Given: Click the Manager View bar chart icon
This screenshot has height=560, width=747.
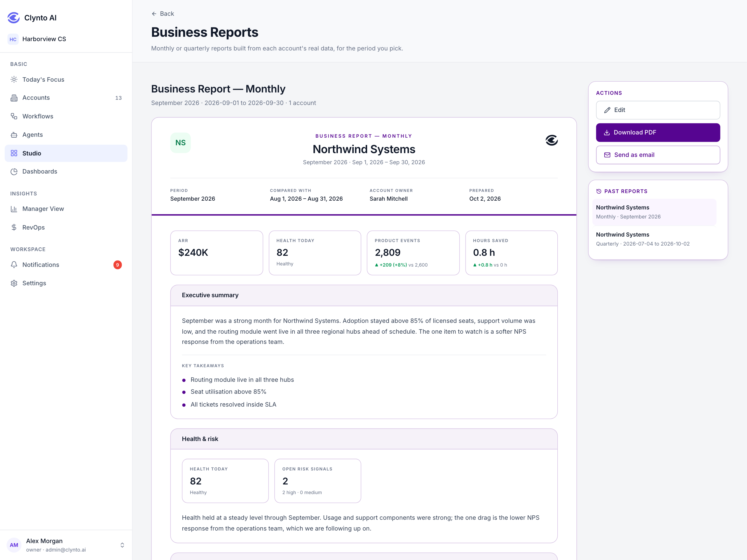Looking at the screenshot, I should coord(14,209).
